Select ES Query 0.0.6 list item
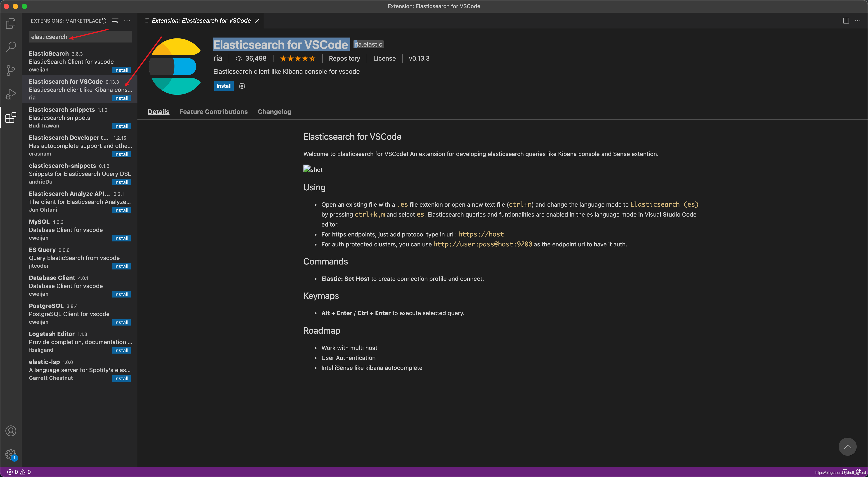 [80, 257]
